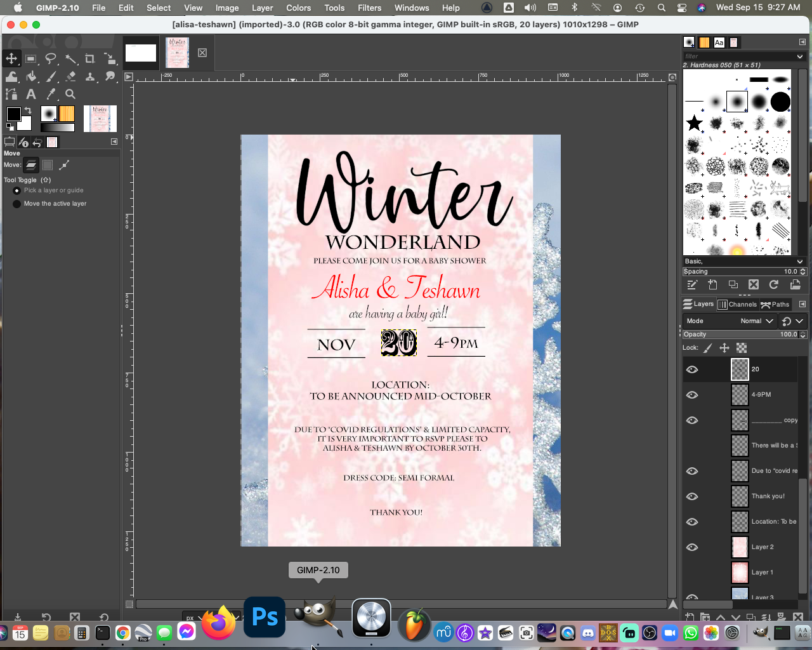Image resolution: width=812 pixels, height=650 pixels.
Task: Open the Device Status tab
Action: click(x=23, y=142)
